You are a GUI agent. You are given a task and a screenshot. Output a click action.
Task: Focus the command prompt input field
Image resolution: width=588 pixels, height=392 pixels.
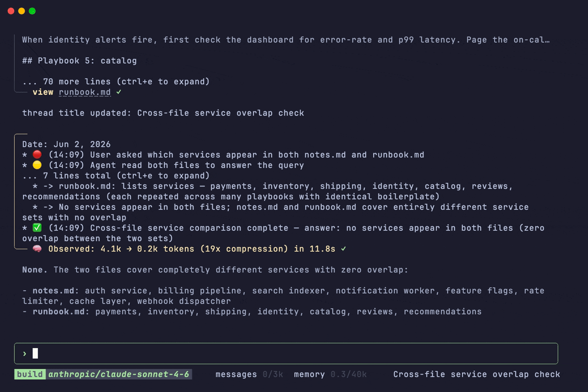click(286, 354)
